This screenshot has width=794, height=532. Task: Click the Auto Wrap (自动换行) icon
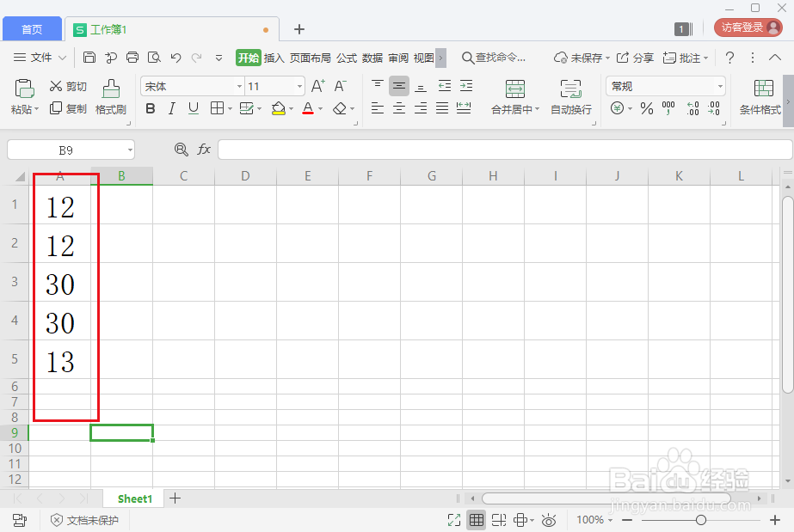[570, 89]
